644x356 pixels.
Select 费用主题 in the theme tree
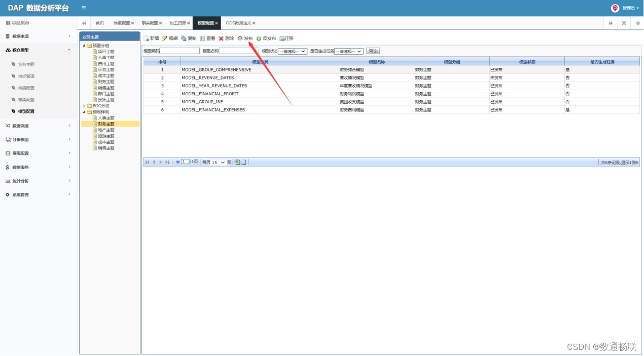click(x=106, y=64)
